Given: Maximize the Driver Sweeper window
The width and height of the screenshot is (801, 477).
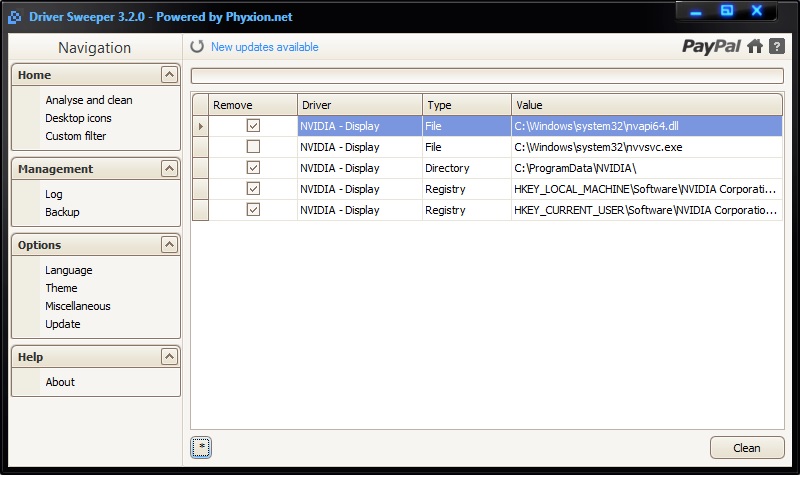Looking at the screenshot, I should pos(726,11).
